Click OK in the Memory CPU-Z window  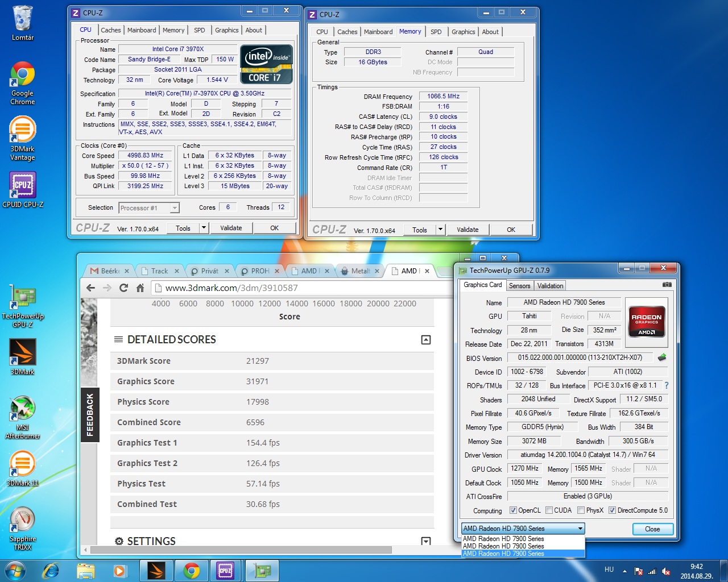(x=511, y=230)
